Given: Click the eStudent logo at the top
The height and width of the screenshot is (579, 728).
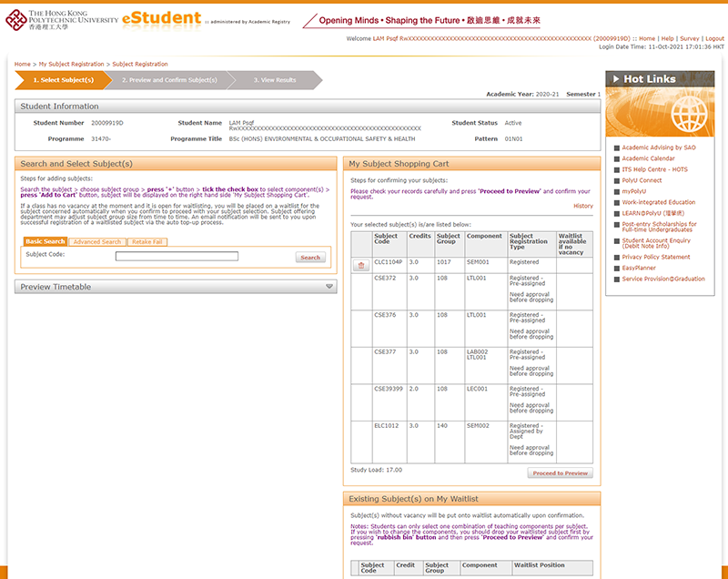Looking at the screenshot, I should tap(159, 18).
